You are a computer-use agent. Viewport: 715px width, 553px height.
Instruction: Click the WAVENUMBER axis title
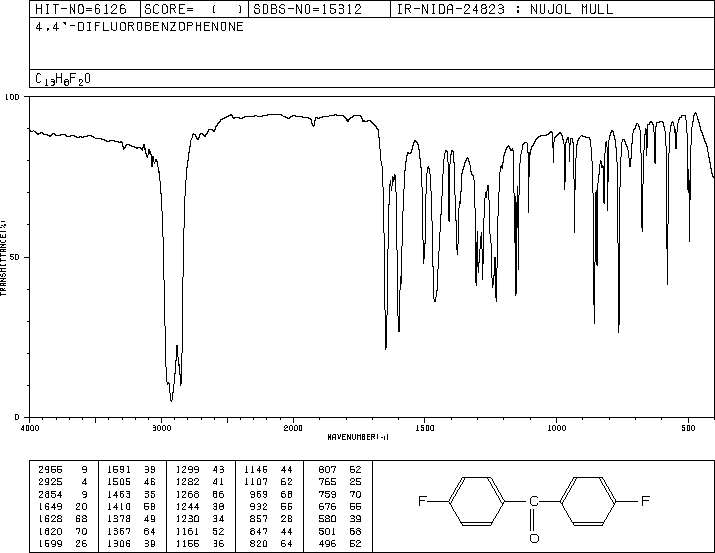(358, 437)
